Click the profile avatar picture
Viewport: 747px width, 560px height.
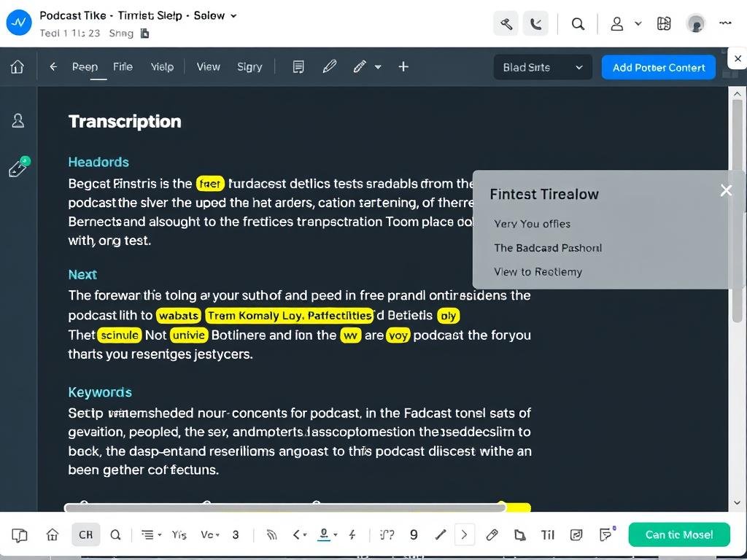click(x=695, y=23)
